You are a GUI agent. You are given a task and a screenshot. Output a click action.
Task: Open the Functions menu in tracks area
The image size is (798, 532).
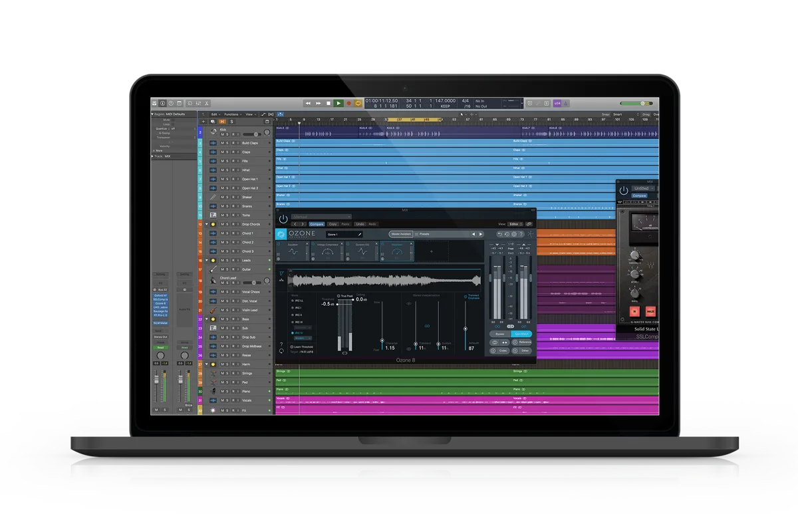[x=233, y=114]
